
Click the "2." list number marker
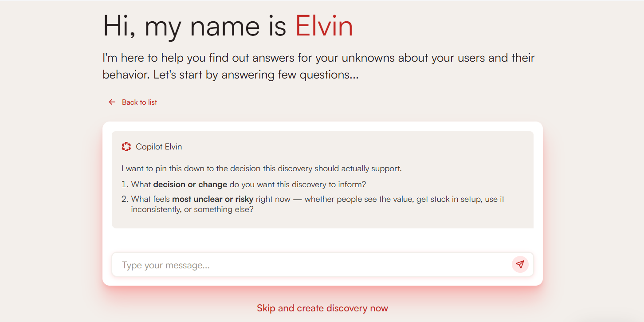tap(125, 199)
